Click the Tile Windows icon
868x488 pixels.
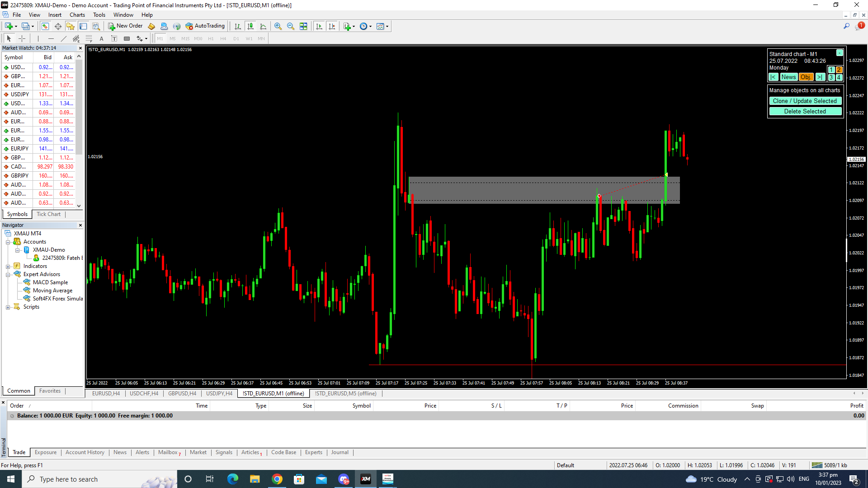(x=303, y=26)
